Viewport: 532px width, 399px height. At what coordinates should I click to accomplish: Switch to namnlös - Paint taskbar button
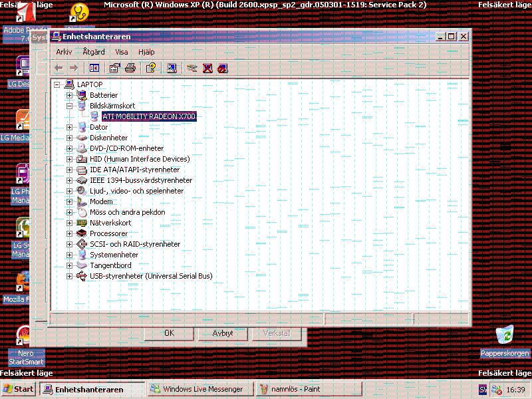click(309, 389)
